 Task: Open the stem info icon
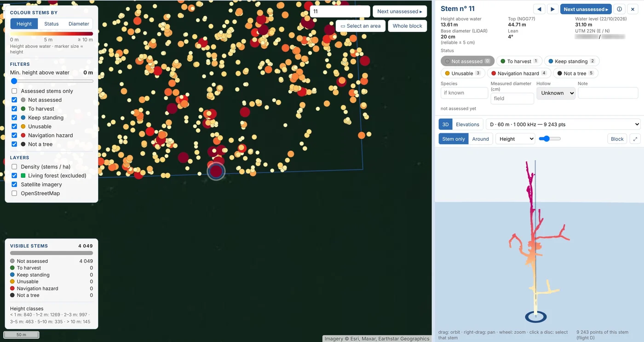(620, 9)
